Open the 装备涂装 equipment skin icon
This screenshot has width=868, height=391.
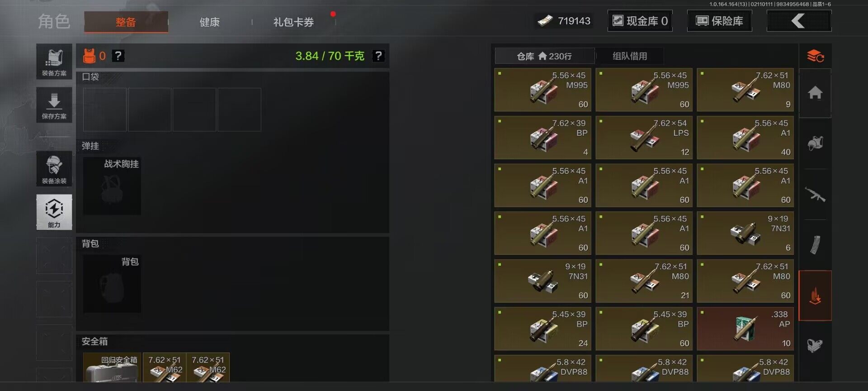(x=54, y=169)
